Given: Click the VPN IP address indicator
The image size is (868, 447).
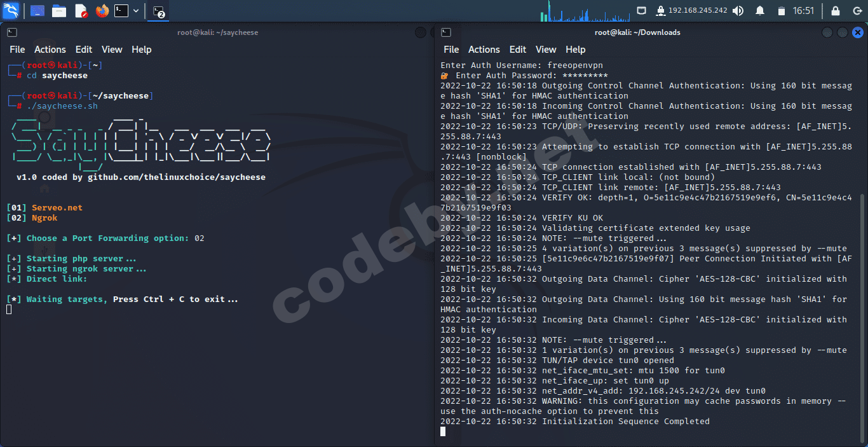Looking at the screenshot, I should point(691,11).
